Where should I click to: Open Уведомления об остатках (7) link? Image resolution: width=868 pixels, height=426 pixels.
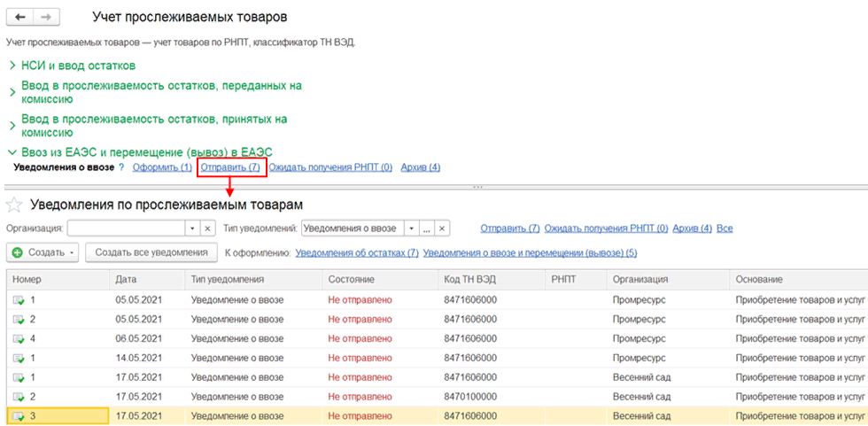click(x=356, y=253)
